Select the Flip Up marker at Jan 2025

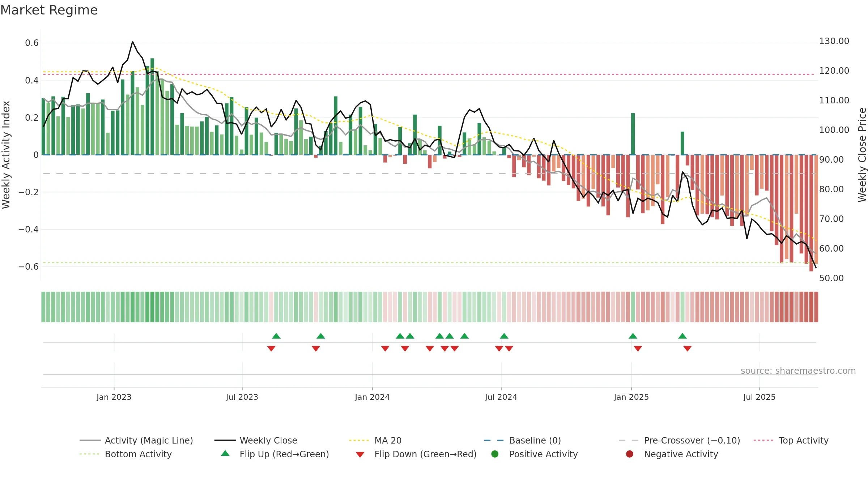point(633,336)
